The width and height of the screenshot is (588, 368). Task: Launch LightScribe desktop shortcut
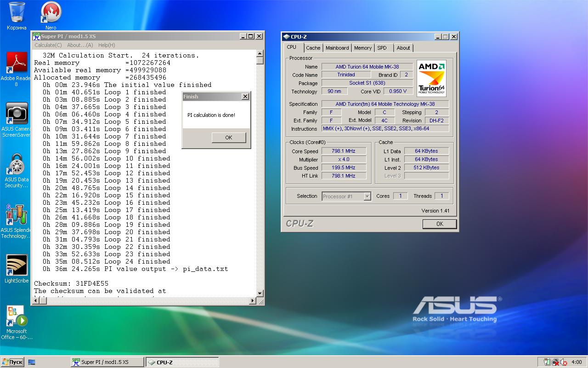(x=17, y=269)
